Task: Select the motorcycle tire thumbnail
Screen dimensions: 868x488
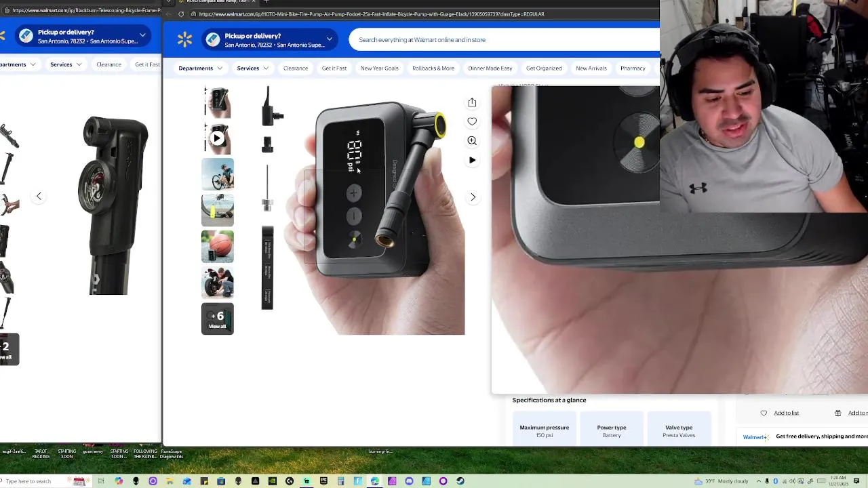Action: click(x=218, y=283)
